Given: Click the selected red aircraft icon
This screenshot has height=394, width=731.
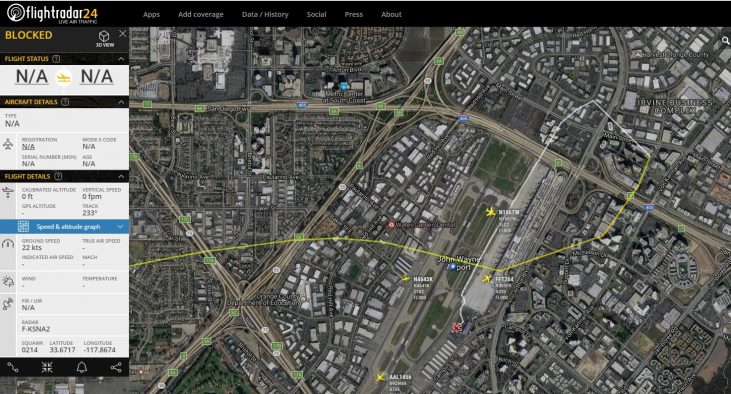Looking at the screenshot, I should (x=456, y=328).
